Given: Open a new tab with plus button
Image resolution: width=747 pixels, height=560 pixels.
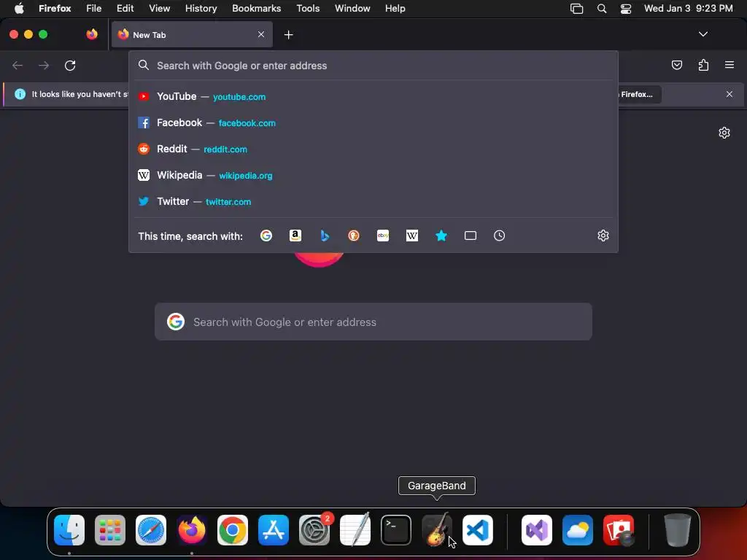Looking at the screenshot, I should tap(288, 35).
